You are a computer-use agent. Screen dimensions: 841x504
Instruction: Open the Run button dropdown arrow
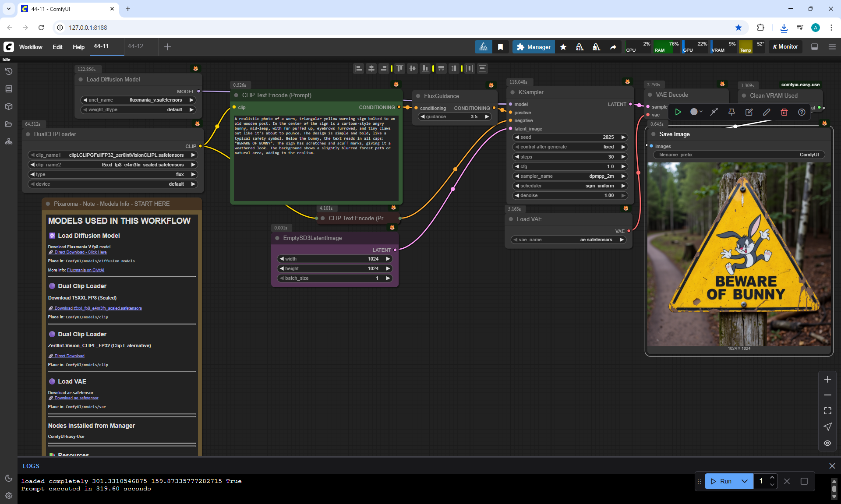point(745,481)
